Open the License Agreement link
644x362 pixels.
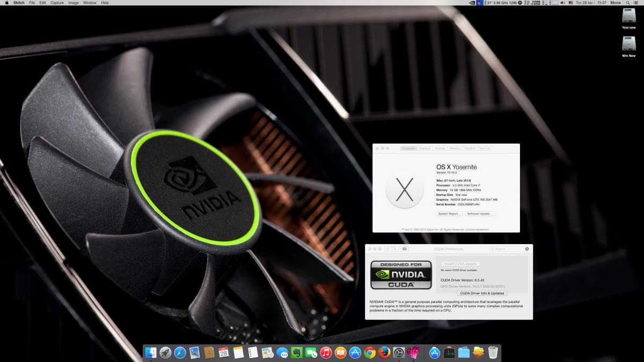pyautogui.click(x=478, y=229)
